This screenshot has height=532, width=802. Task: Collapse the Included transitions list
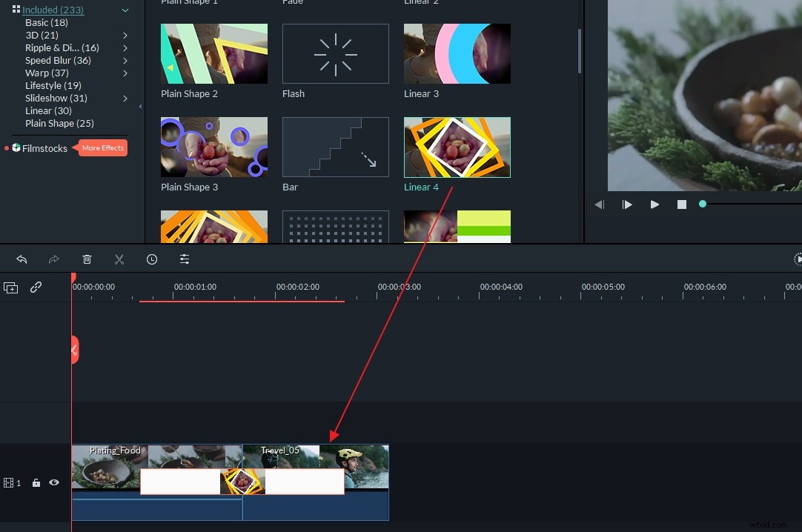(x=125, y=10)
